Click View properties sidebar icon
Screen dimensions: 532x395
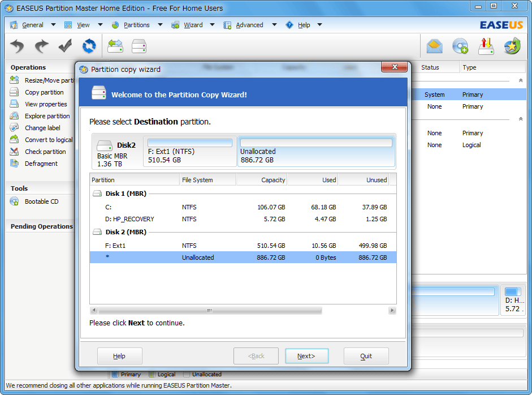click(x=14, y=104)
